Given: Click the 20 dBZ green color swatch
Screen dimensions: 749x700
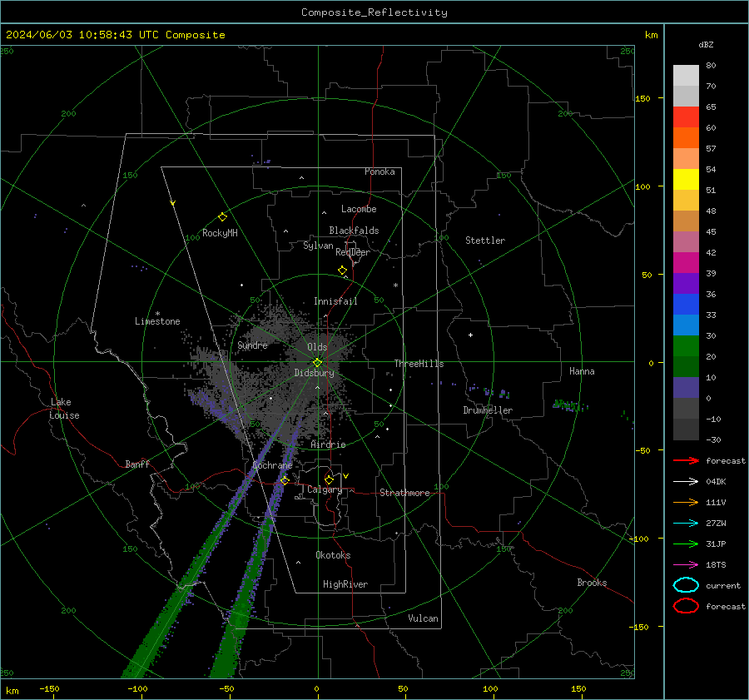Looking at the screenshot, I should pos(686,346).
